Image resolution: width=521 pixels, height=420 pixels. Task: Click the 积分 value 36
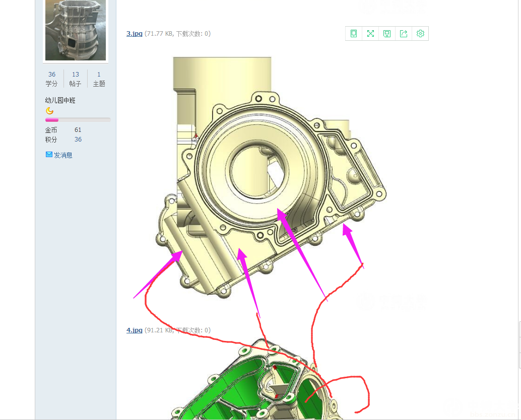[x=78, y=139]
